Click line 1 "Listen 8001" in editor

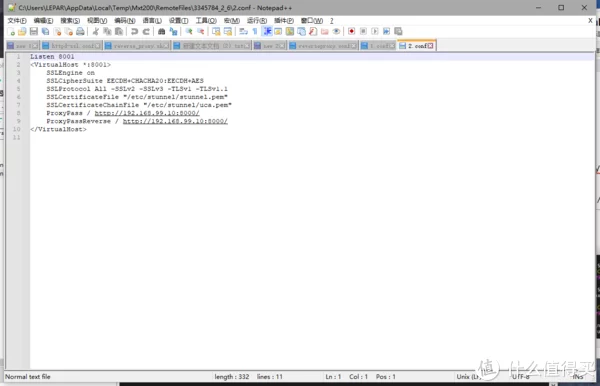[52, 57]
